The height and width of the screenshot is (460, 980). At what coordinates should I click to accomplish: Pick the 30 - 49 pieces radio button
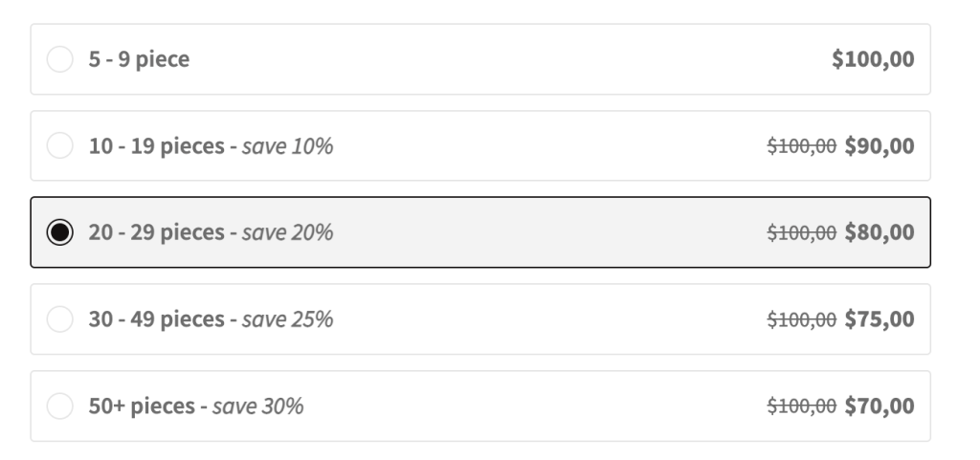coord(59,319)
